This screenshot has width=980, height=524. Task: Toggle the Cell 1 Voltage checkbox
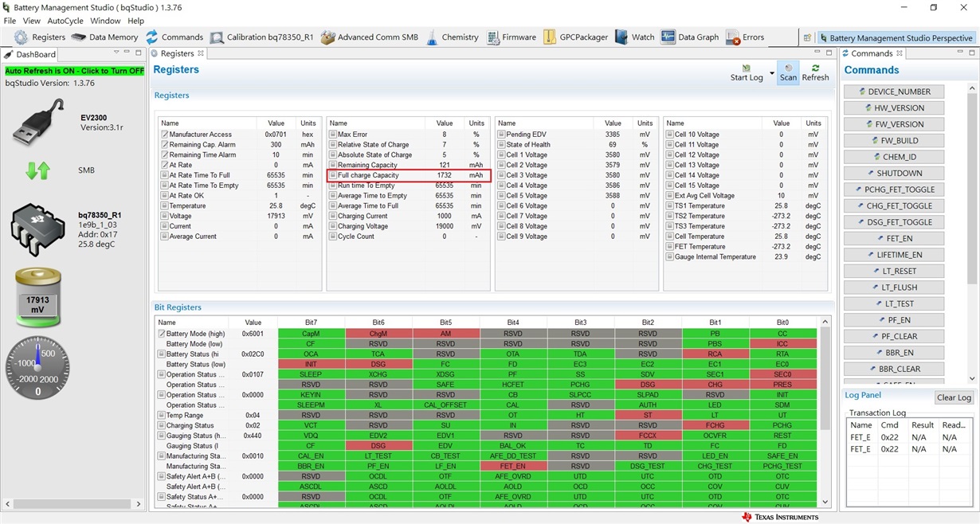pyautogui.click(x=502, y=155)
